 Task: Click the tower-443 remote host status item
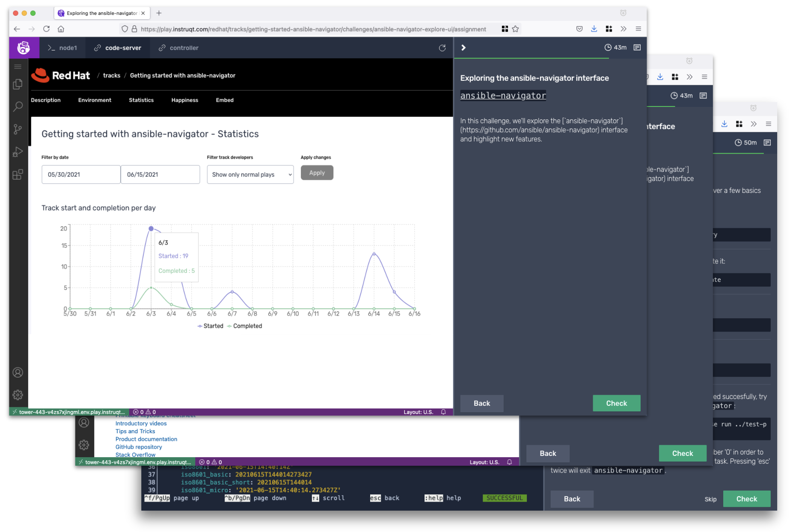pyautogui.click(x=68, y=412)
